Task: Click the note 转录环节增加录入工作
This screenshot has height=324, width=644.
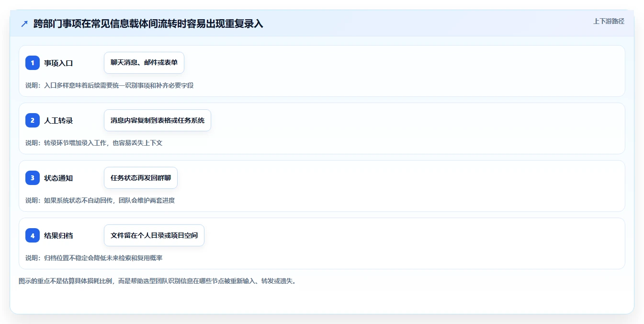Action: click(94, 143)
